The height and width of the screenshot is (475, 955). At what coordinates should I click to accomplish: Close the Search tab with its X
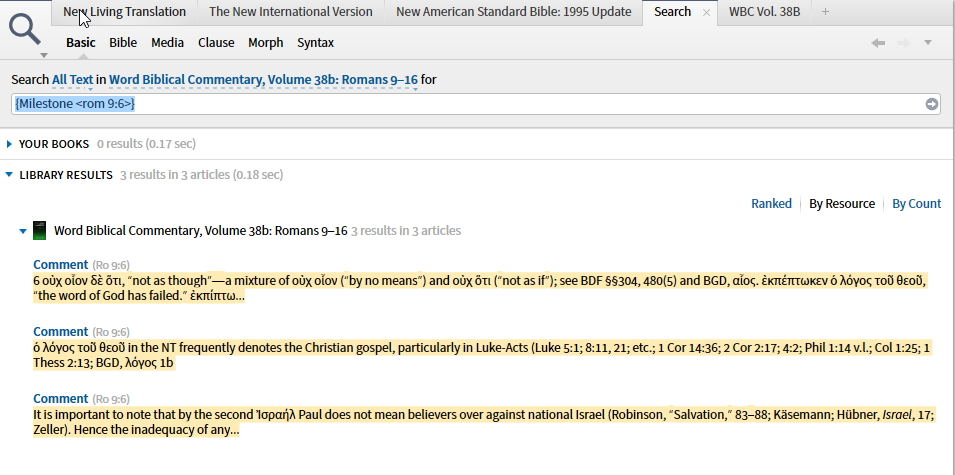point(707,12)
